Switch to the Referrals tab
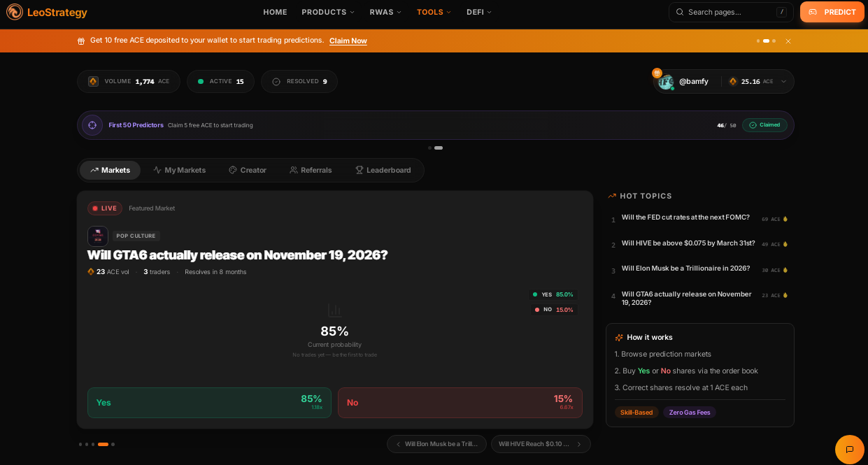868x465 pixels. 311,170
